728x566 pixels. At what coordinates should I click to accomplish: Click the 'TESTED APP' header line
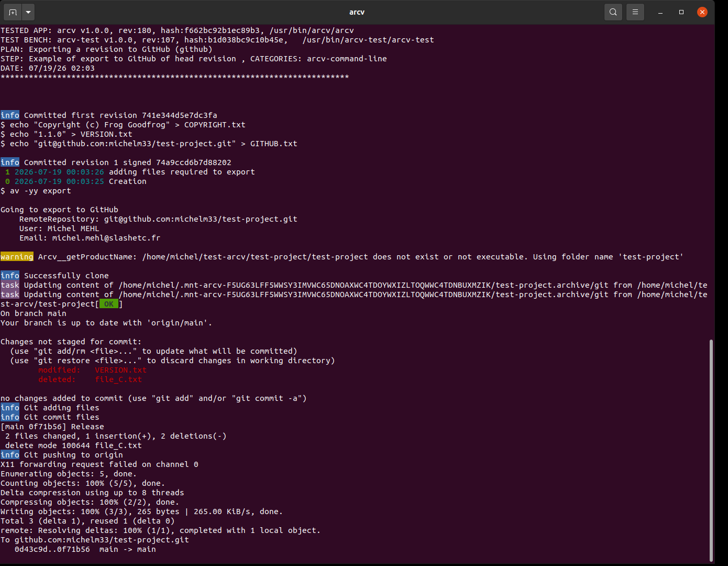[x=177, y=30]
